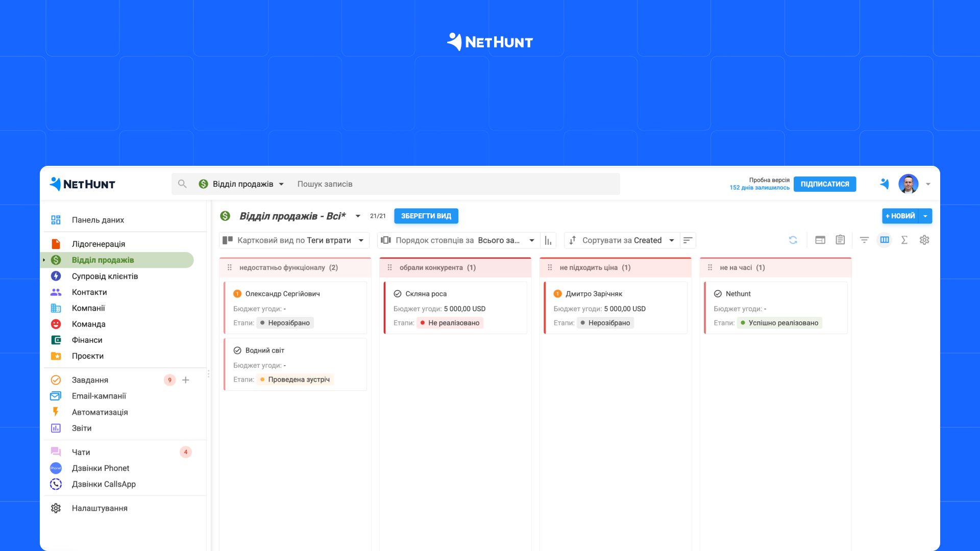Click Успішно реалізовано green stage tag
This screenshot has width=980, height=551.
(779, 323)
